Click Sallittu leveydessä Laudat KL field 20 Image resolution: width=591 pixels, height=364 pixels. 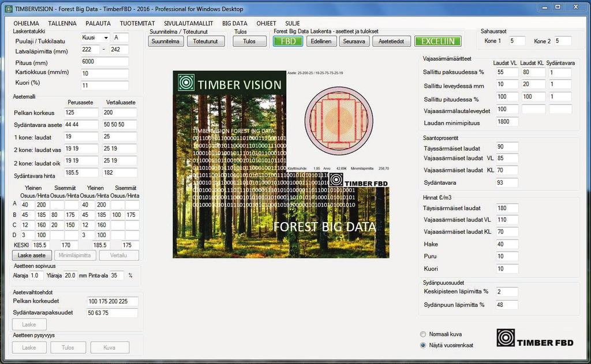tap(533, 84)
